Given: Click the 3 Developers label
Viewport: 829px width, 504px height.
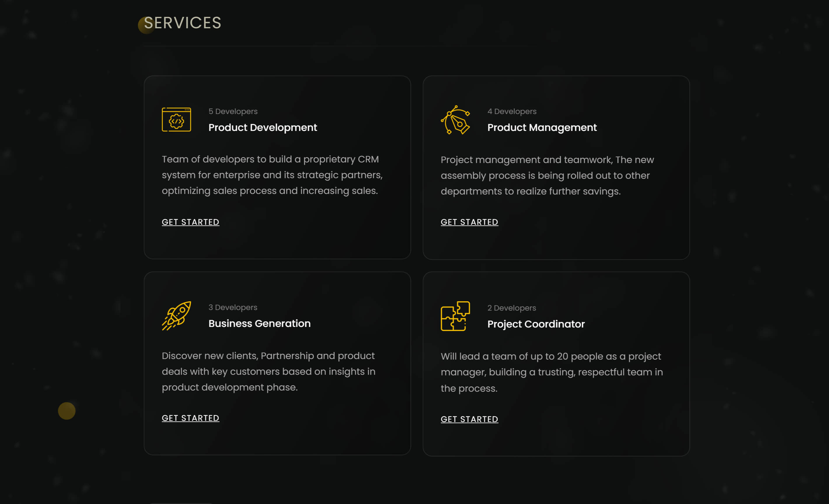Looking at the screenshot, I should (233, 307).
